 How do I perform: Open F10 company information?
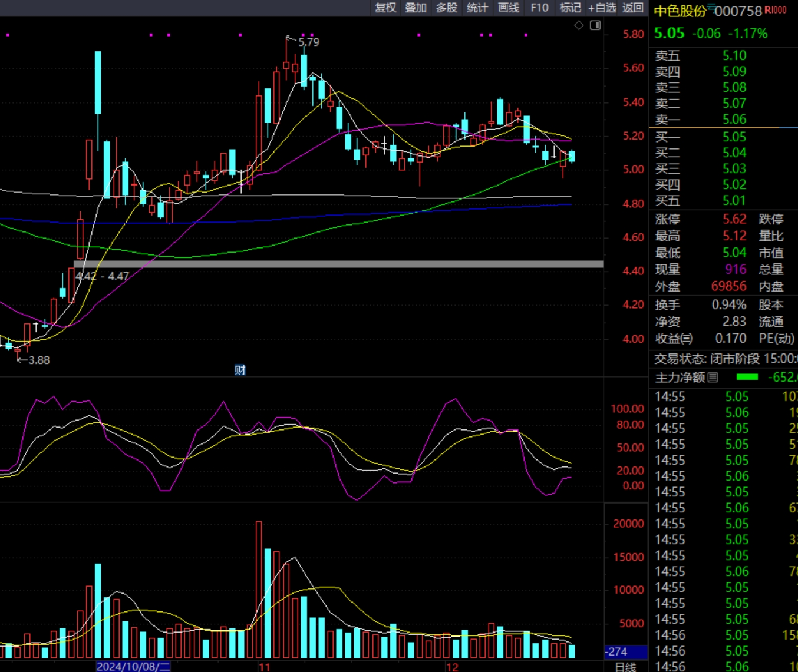[539, 8]
